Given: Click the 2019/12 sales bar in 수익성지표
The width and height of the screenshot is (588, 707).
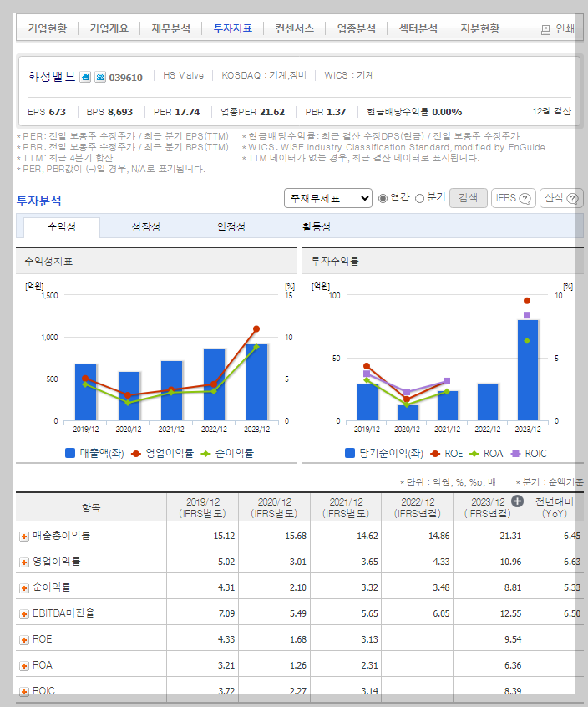Looking at the screenshot, I should point(85,392).
